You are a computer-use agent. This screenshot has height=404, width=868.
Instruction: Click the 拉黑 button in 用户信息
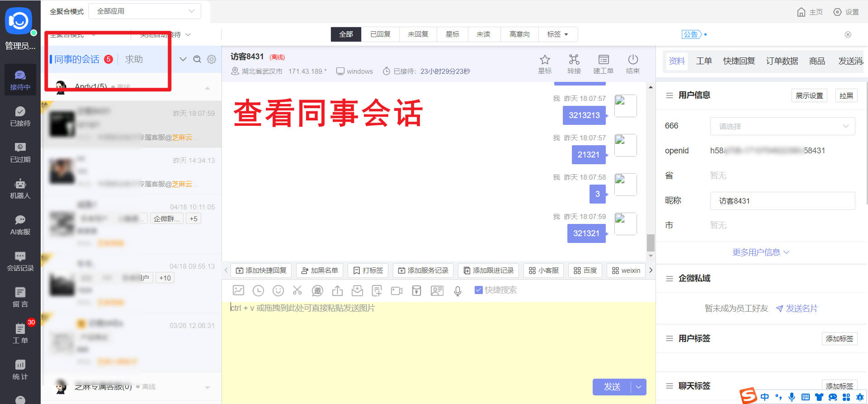[846, 95]
